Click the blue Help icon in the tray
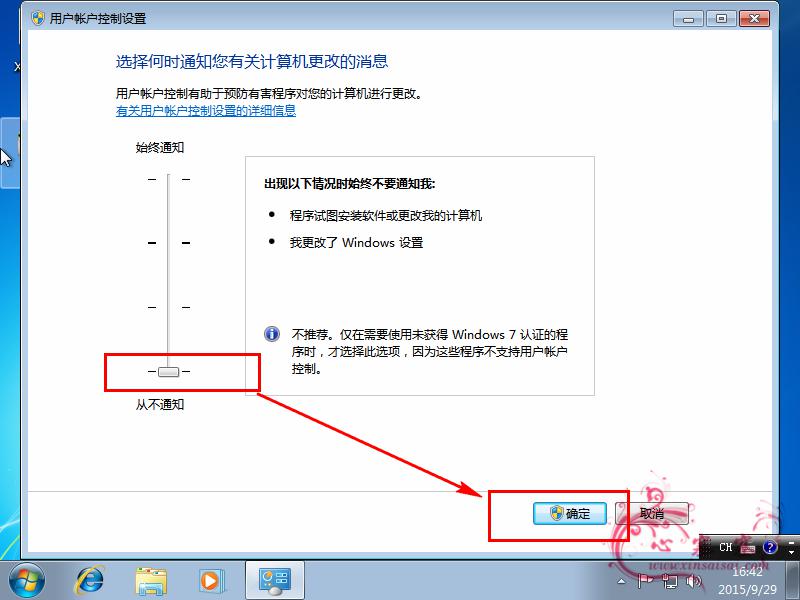The height and width of the screenshot is (600, 800). pyautogui.click(x=769, y=547)
